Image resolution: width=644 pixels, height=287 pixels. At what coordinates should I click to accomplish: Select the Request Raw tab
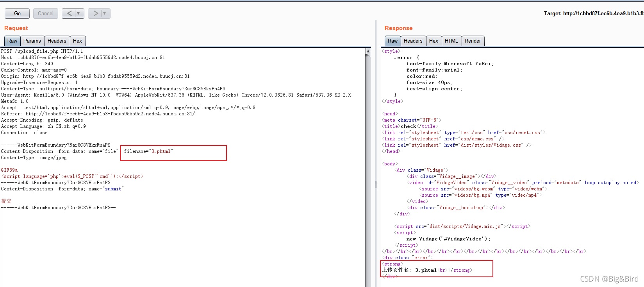(x=12, y=41)
